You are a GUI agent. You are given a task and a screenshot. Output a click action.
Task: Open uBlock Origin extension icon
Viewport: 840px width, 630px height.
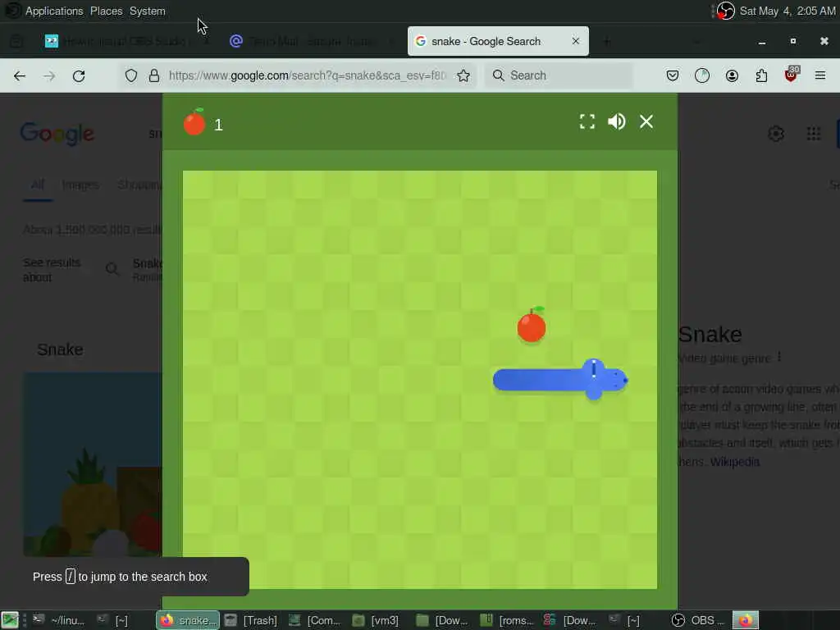tap(792, 75)
